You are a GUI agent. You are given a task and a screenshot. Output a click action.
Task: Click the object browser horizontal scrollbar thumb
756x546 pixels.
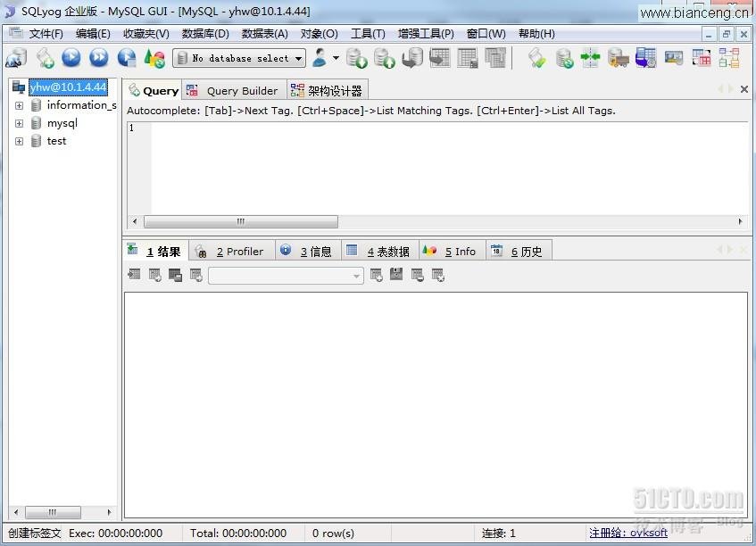(53, 512)
